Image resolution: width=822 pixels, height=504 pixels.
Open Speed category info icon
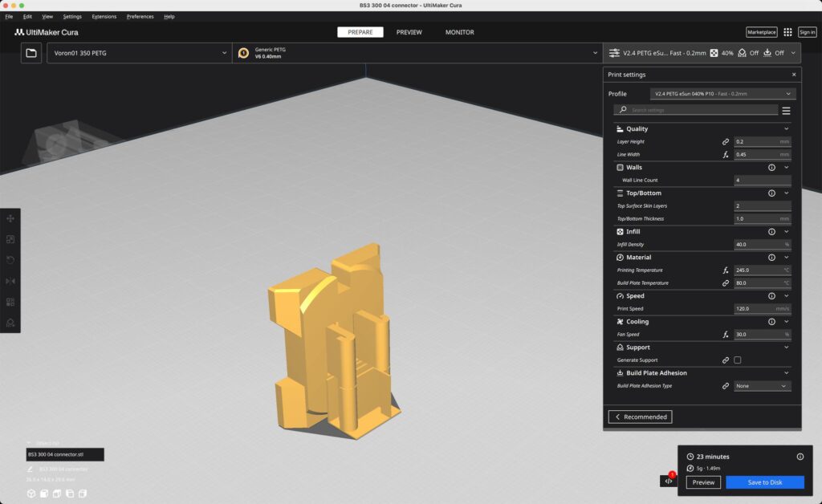coord(771,296)
